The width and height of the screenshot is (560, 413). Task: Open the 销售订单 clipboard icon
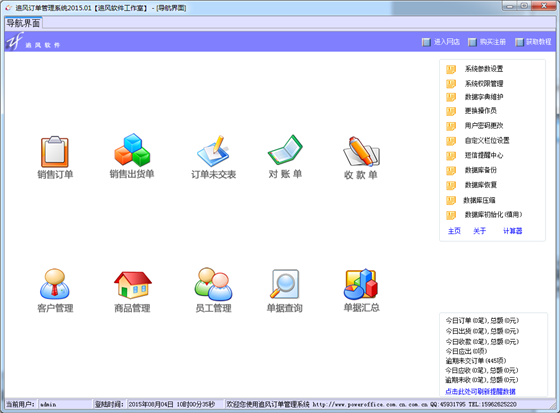click(x=55, y=152)
